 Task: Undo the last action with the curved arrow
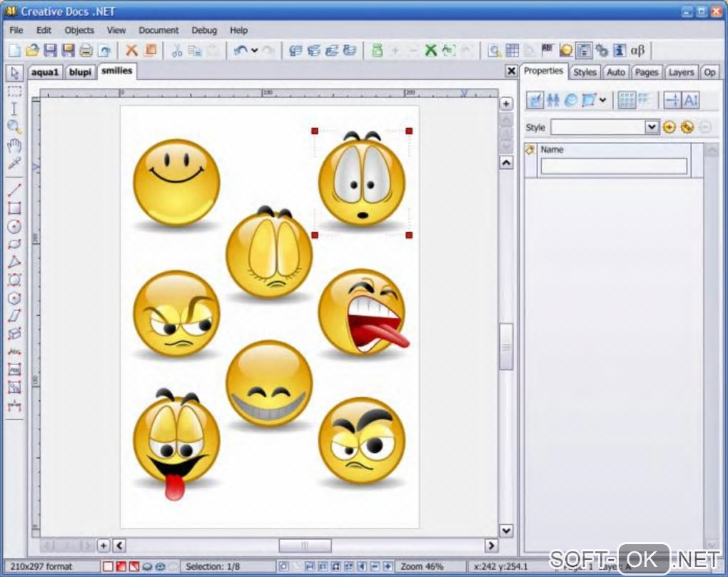(x=241, y=51)
